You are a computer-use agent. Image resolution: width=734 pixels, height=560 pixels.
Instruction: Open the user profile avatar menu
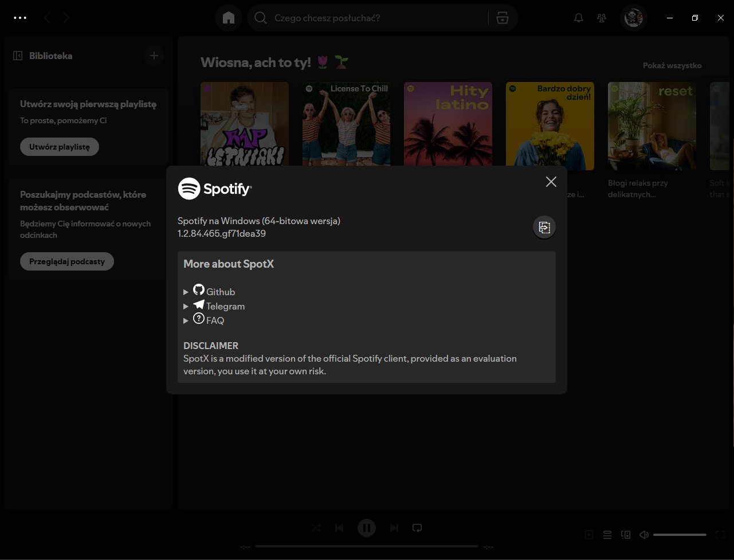634,18
